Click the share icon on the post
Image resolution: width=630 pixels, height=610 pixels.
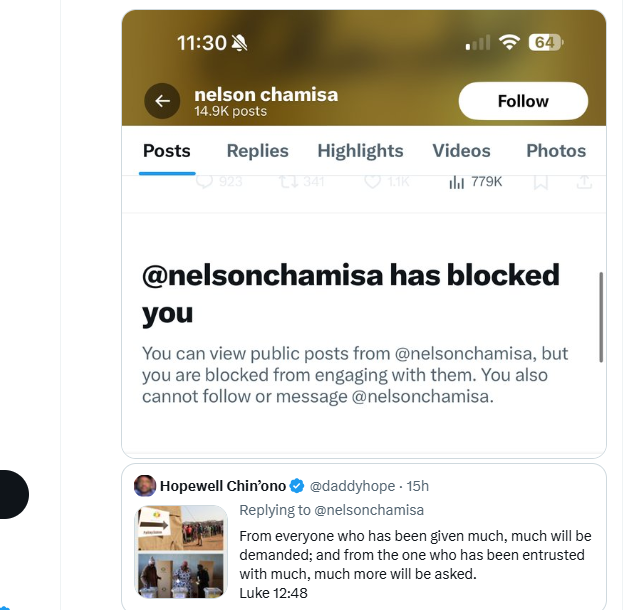[x=585, y=182]
